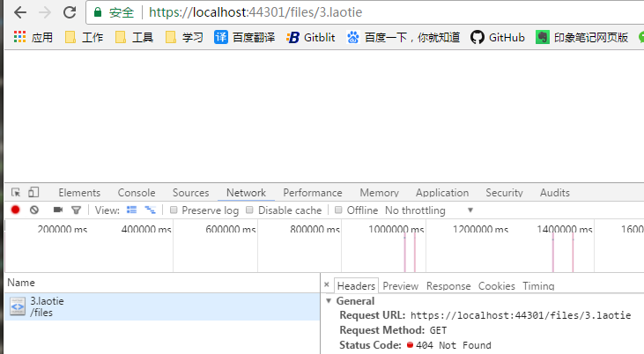Open the 工作 bookmark folder
This screenshot has width=644, height=354.
[x=85, y=37]
